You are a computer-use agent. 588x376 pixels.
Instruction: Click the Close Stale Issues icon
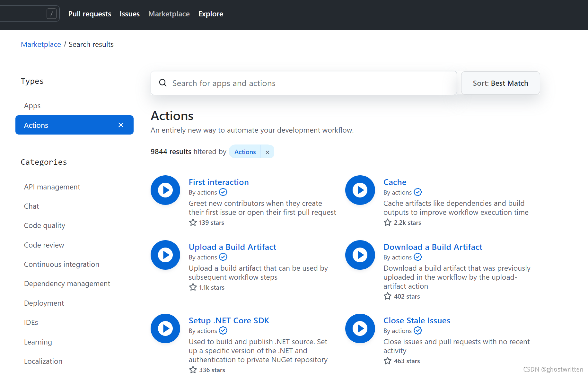tap(360, 328)
